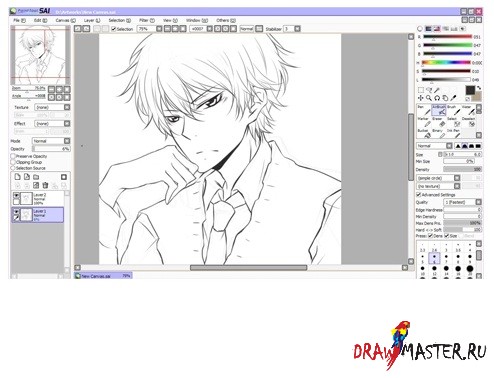Image resolution: width=494 pixels, height=378 pixels.
Task: Open the Canvas menu
Action: pyautogui.click(x=65, y=20)
